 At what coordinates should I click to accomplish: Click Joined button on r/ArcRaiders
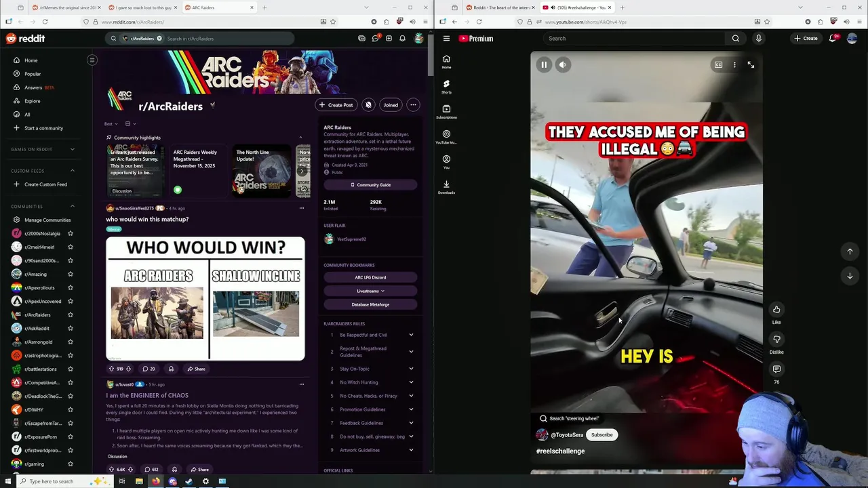pos(391,105)
